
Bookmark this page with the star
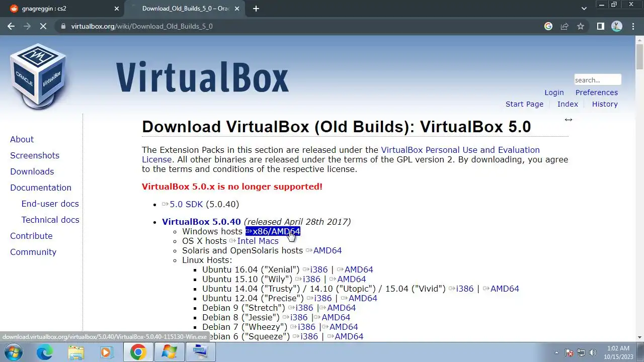pos(581,26)
